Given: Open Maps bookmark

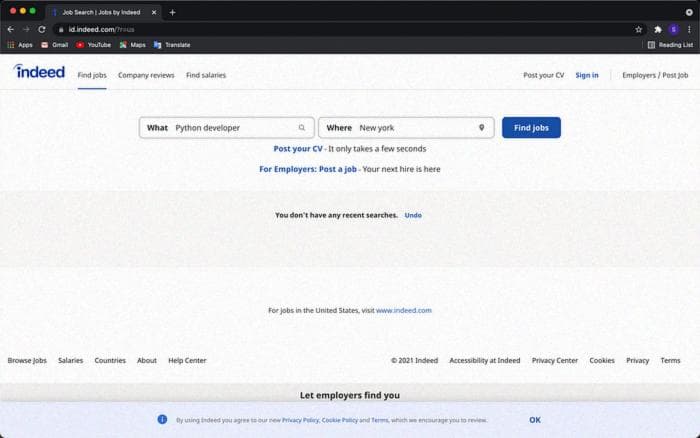Looking at the screenshot, I should (x=133, y=45).
